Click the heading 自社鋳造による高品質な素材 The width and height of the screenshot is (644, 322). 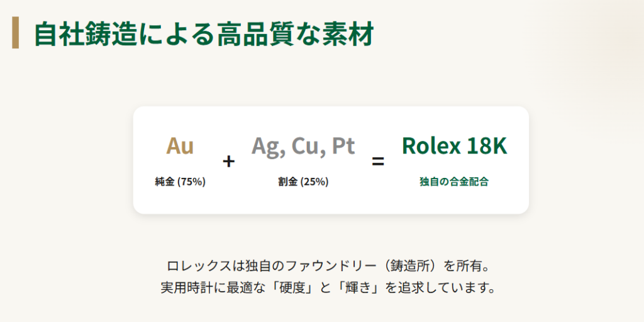point(203,34)
